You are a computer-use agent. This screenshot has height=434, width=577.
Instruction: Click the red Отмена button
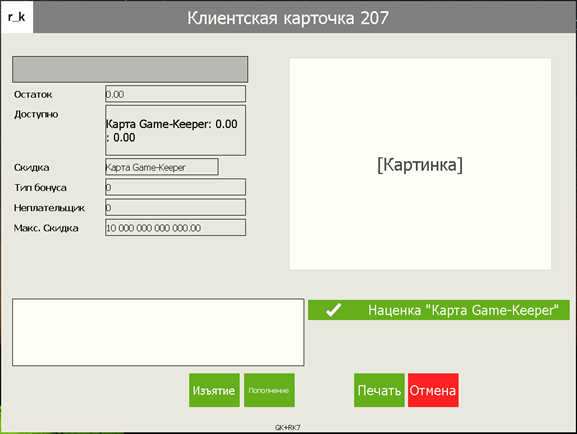(433, 390)
